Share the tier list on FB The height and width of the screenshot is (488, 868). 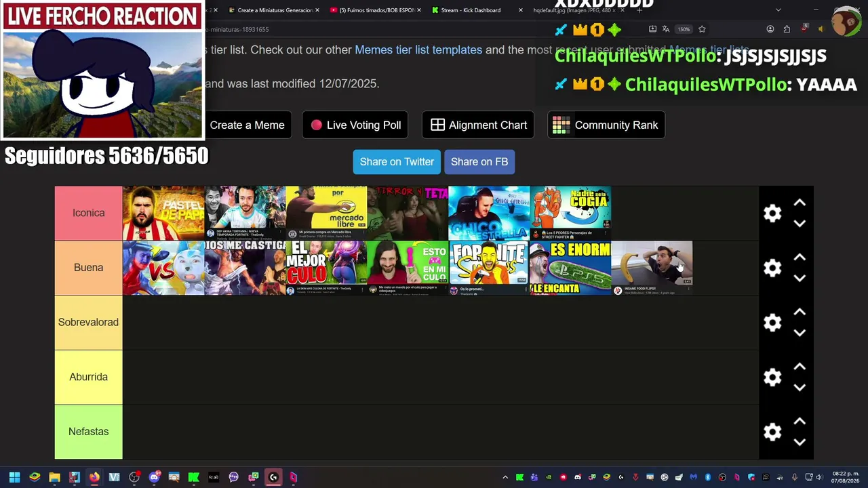pos(479,162)
